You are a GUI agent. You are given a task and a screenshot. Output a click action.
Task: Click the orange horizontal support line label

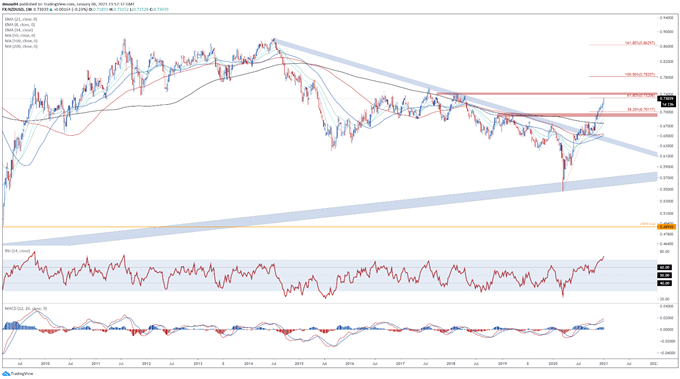[x=648, y=224]
